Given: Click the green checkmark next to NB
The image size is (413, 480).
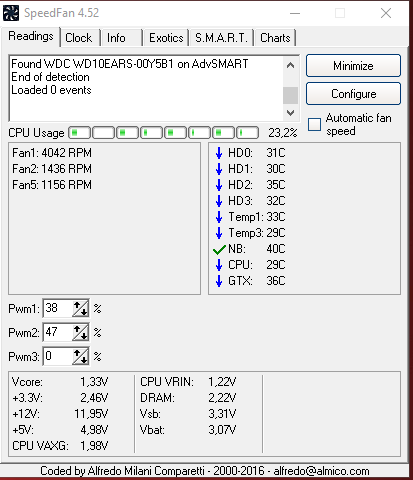Looking at the screenshot, I should 219,249.
